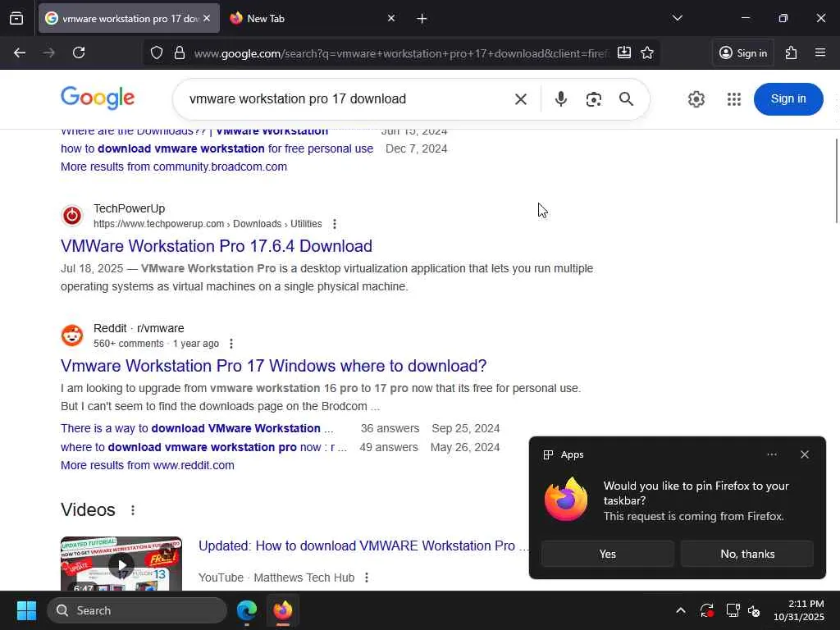Click the Windows taskbar Search box
This screenshot has width=840, height=630.
click(137, 610)
